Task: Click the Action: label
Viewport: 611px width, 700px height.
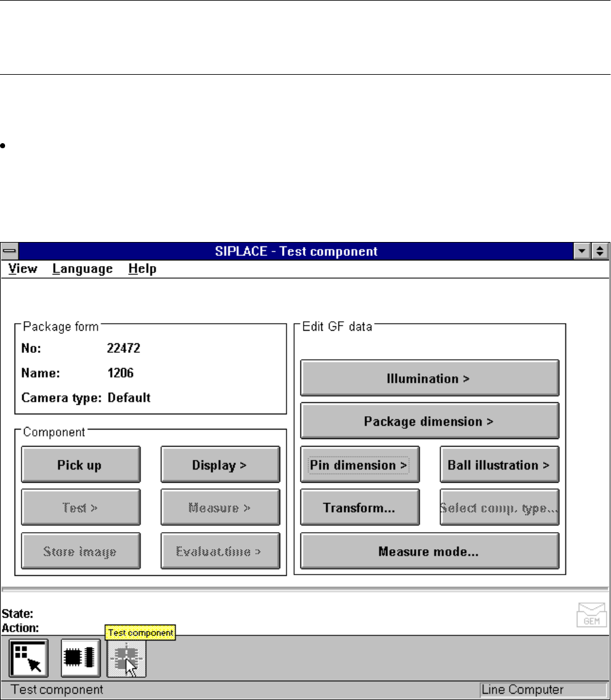Action: click(20, 628)
